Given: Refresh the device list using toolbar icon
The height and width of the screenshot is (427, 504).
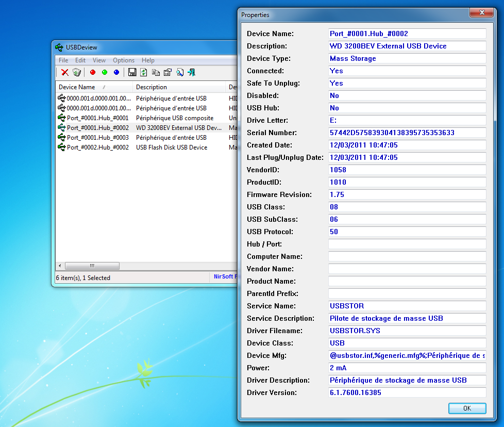Looking at the screenshot, I should (144, 73).
